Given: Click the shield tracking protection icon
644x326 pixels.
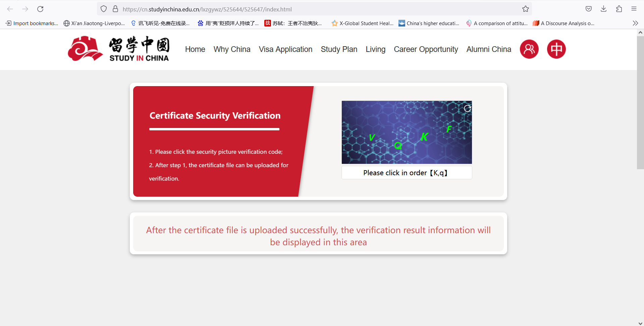Looking at the screenshot, I should point(104,9).
